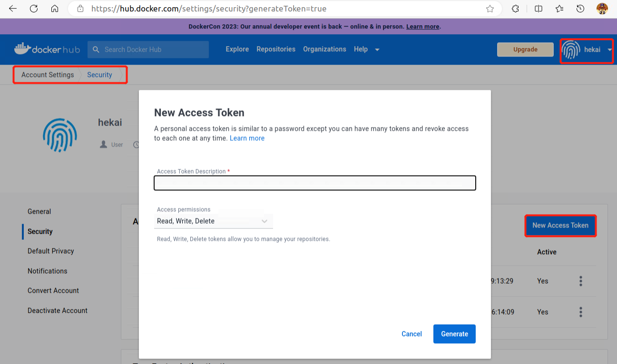Click the lock icon in address bar
Image resolution: width=617 pixels, height=364 pixels.
(x=80, y=9)
